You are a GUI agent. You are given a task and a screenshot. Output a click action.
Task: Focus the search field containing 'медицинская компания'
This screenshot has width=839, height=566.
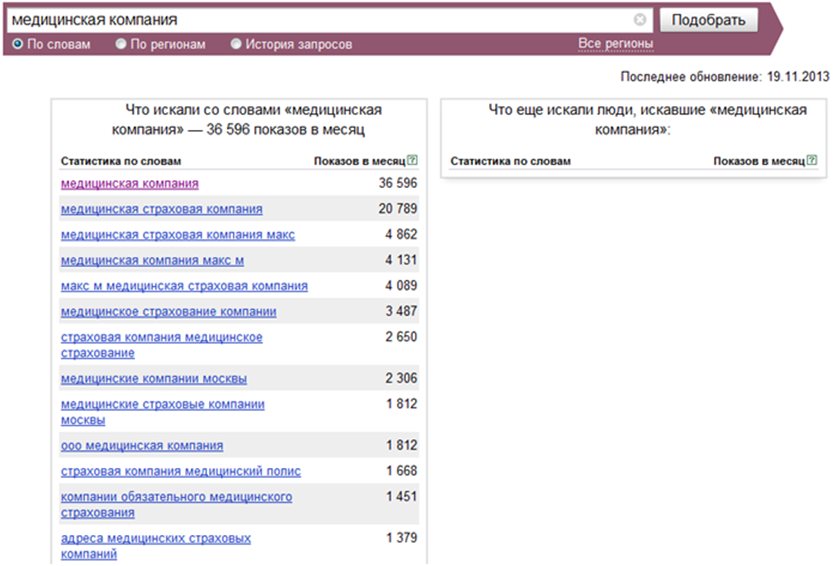[x=330, y=20]
